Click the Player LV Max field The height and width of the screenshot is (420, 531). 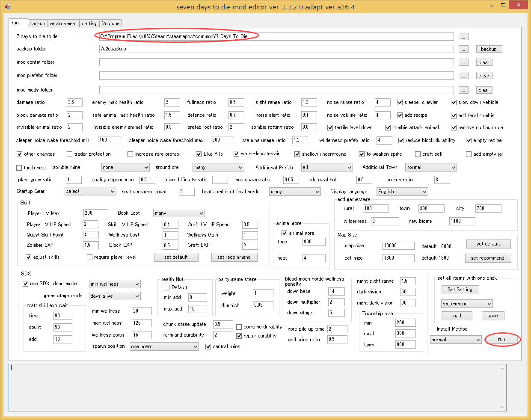pyautogui.click(x=95, y=213)
